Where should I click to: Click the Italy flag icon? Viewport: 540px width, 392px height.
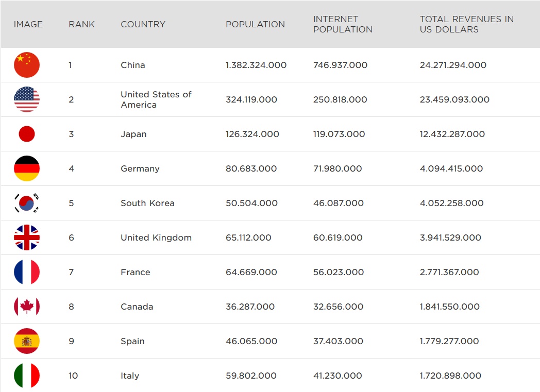[x=27, y=376]
